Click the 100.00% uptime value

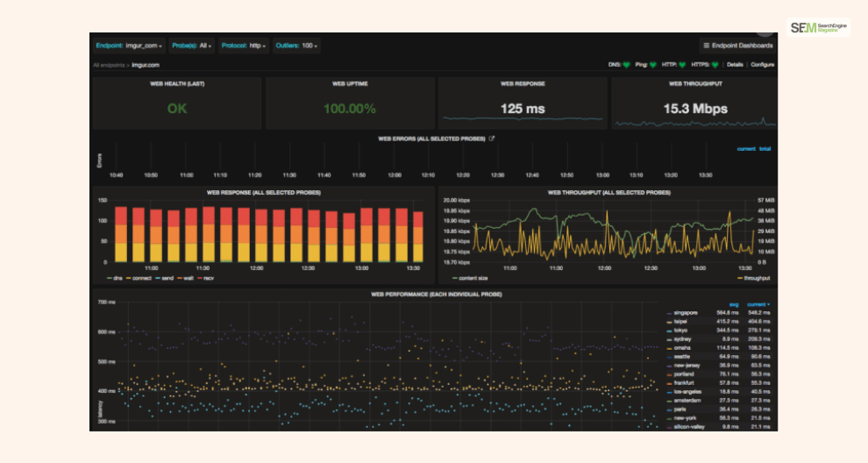coord(350,109)
